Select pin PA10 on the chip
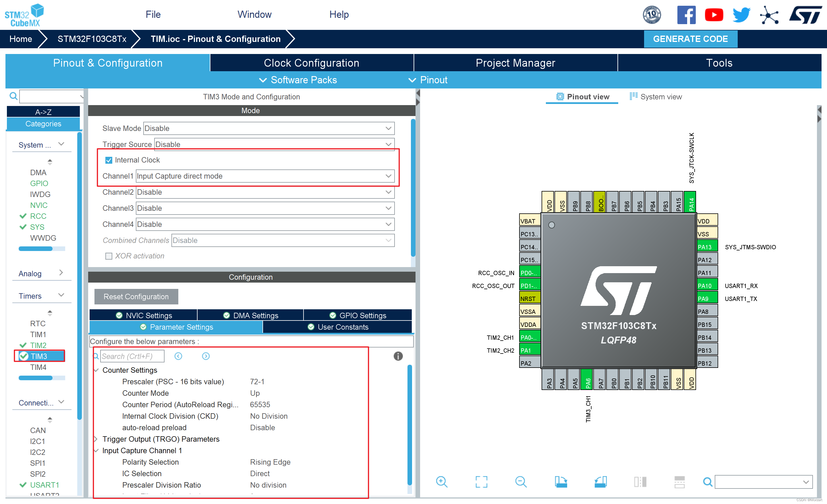 click(708, 286)
